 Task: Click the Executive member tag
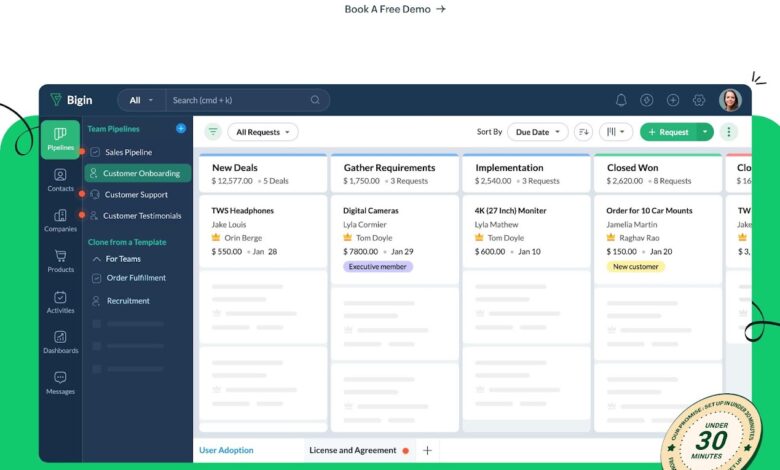[378, 267]
